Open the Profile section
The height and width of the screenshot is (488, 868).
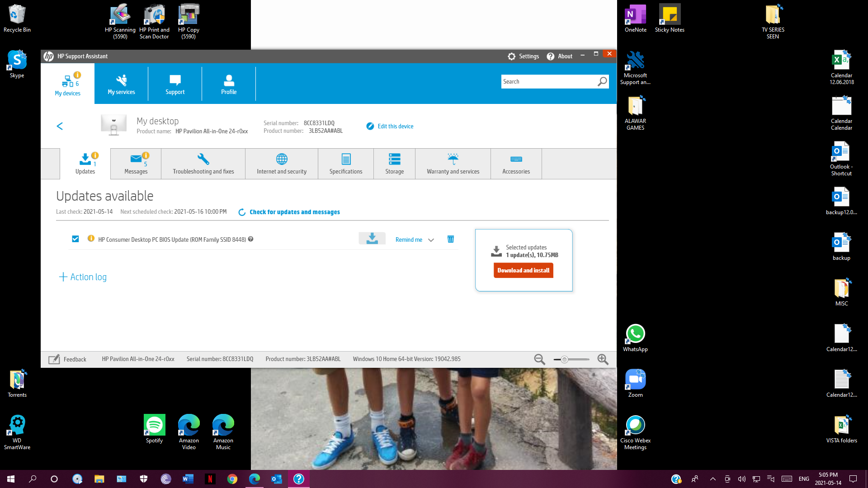pyautogui.click(x=229, y=84)
